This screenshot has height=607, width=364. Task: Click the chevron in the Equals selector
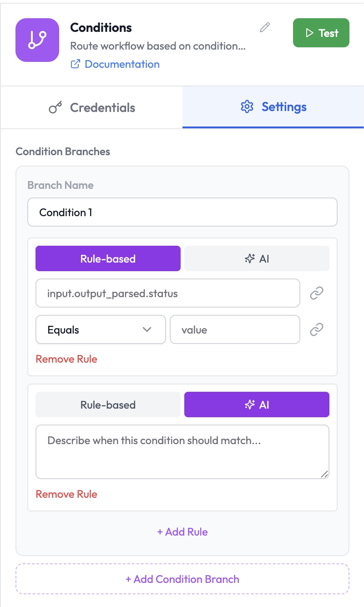(x=147, y=329)
